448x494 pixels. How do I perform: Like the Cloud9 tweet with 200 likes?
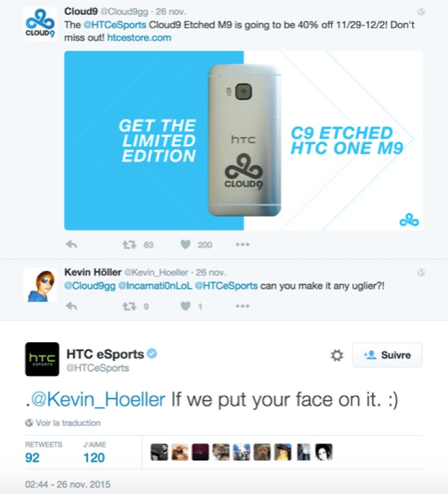[186, 244]
